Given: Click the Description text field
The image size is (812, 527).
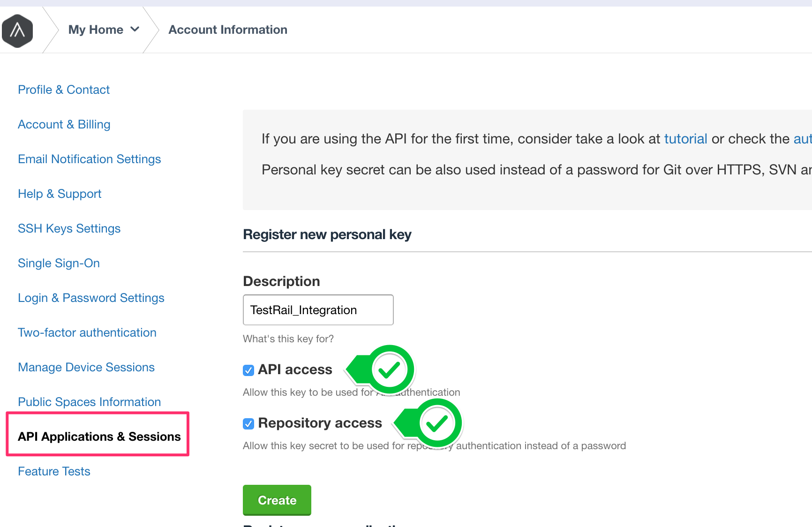Looking at the screenshot, I should (x=318, y=310).
